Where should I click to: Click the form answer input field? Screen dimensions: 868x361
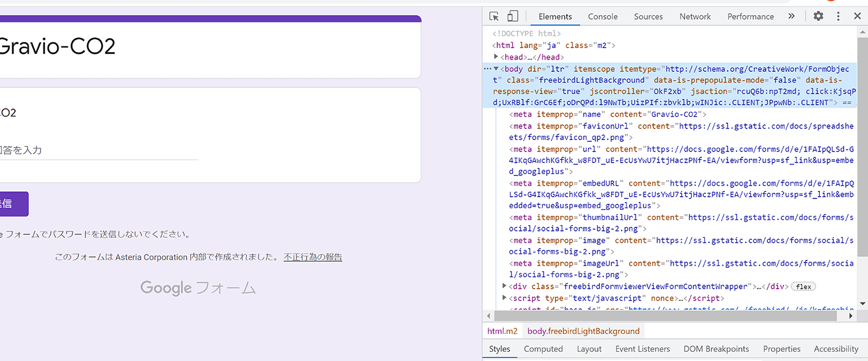click(x=99, y=150)
